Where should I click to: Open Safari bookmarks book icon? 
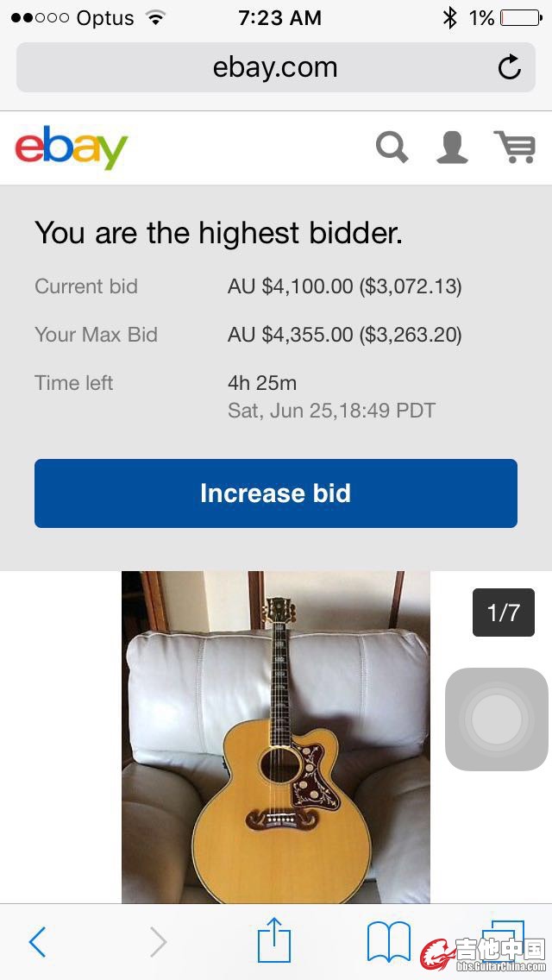pyautogui.click(x=389, y=942)
